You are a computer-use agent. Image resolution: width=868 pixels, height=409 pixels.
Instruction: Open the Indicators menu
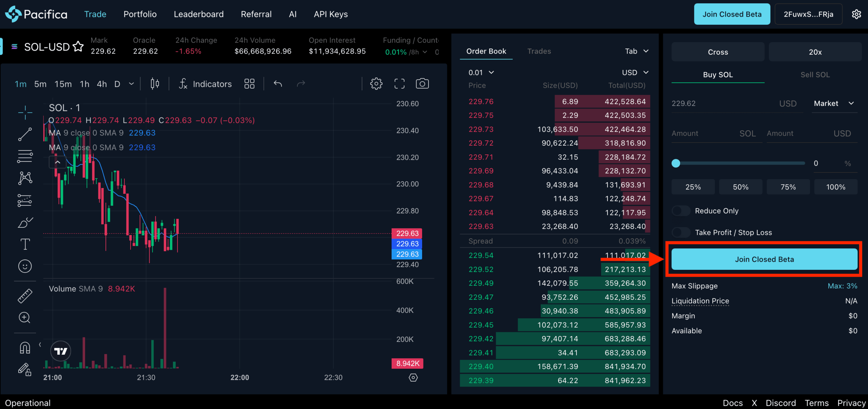click(x=205, y=84)
